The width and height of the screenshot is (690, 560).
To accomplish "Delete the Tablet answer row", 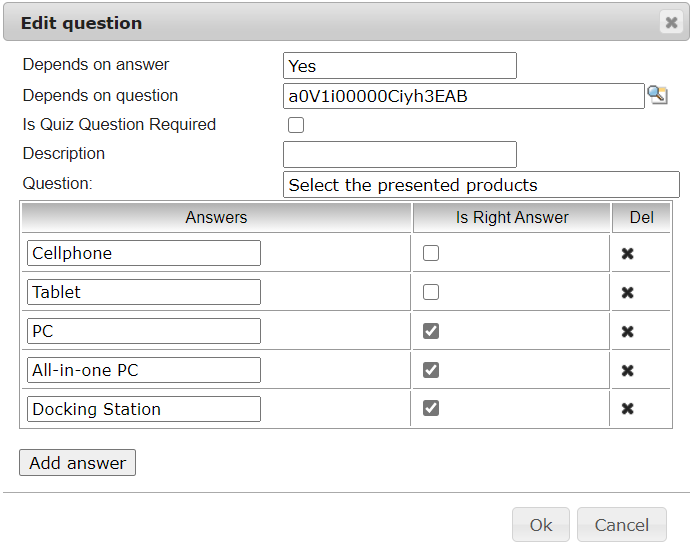I will click(x=627, y=293).
